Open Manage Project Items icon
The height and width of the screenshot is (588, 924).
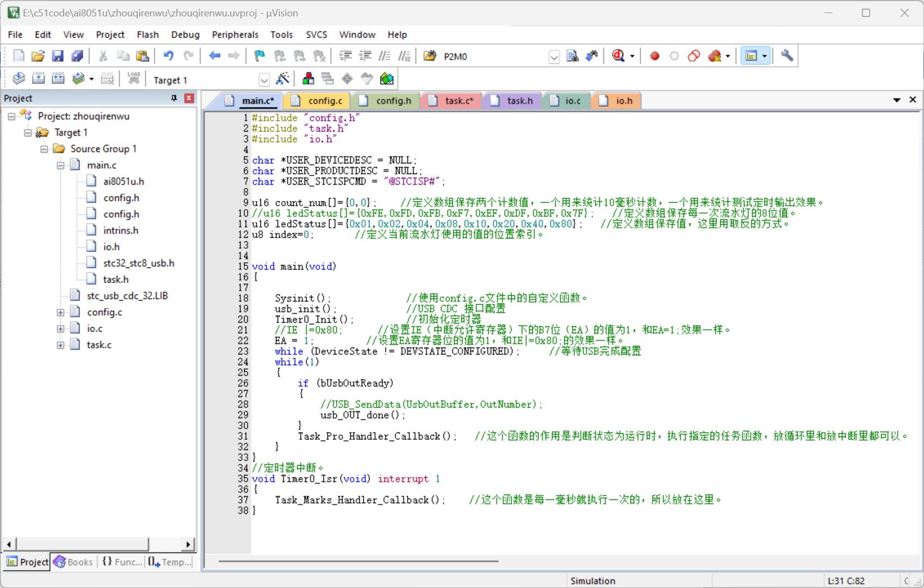coord(308,79)
